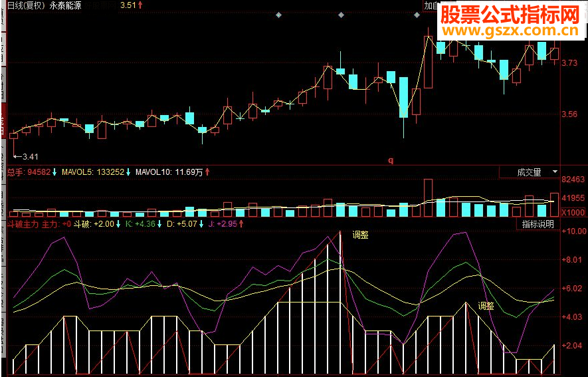Click the 总手: 94582 volume readout
588x377 pixels.
click(x=29, y=172)
